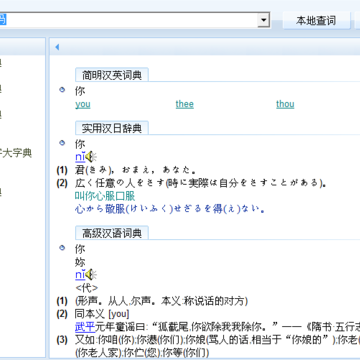
Task: Select the 实用汉日辞典 tab header
Action: (x=112, y=128)
